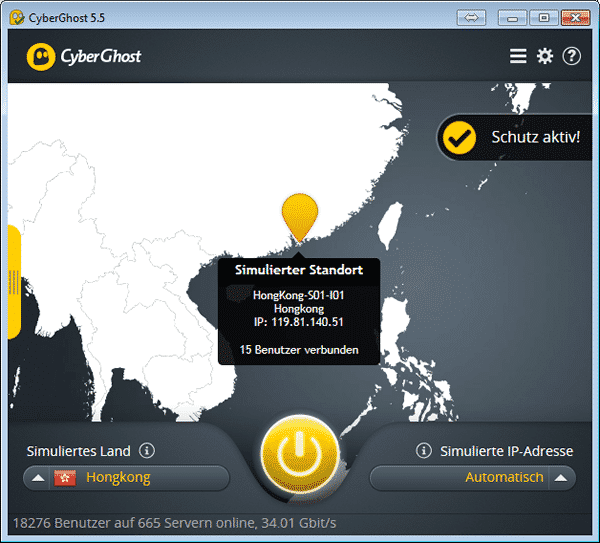Open the yellow side panel handle
This screenshot has width=600, height=543.
[14, 282]
